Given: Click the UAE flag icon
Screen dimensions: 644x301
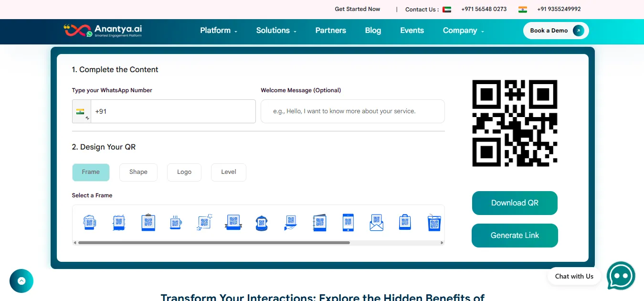Looking at the screenshot, I should coord(447,9).
